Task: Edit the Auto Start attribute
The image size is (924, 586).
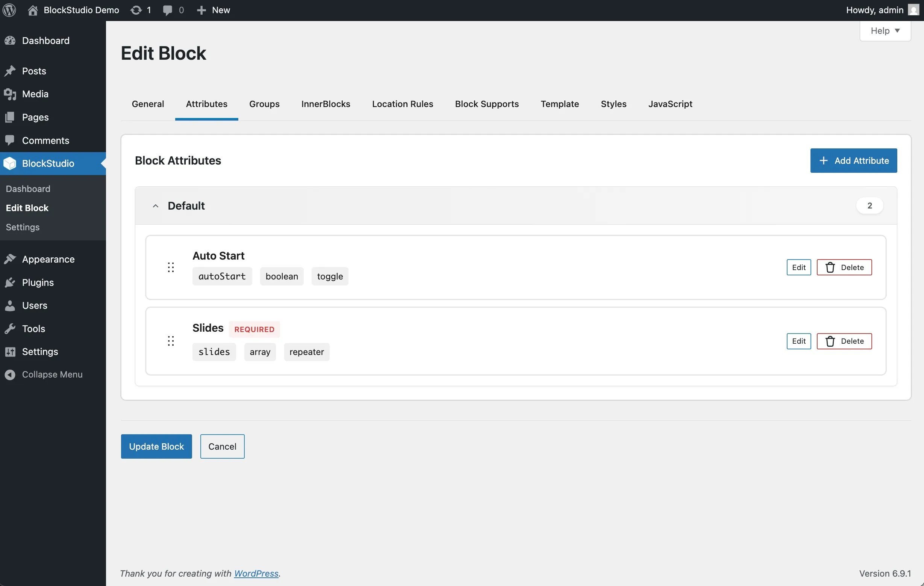Action: (x=799, y=267)
